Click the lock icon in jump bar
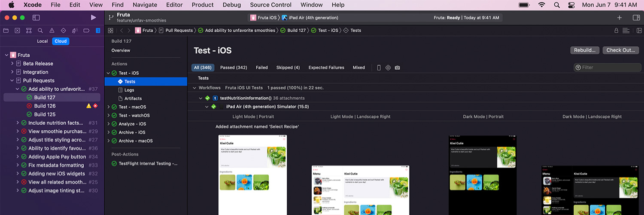Viewport: 644px width, 215px height. click(x=617, y=31)
